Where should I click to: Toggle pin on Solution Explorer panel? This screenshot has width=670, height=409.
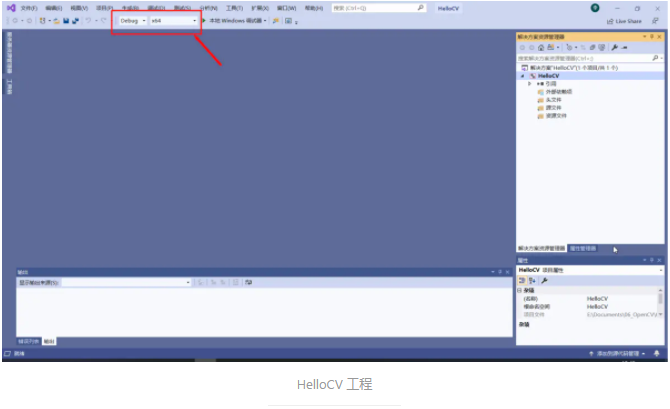pyautogui.click(x=652, y=37)
